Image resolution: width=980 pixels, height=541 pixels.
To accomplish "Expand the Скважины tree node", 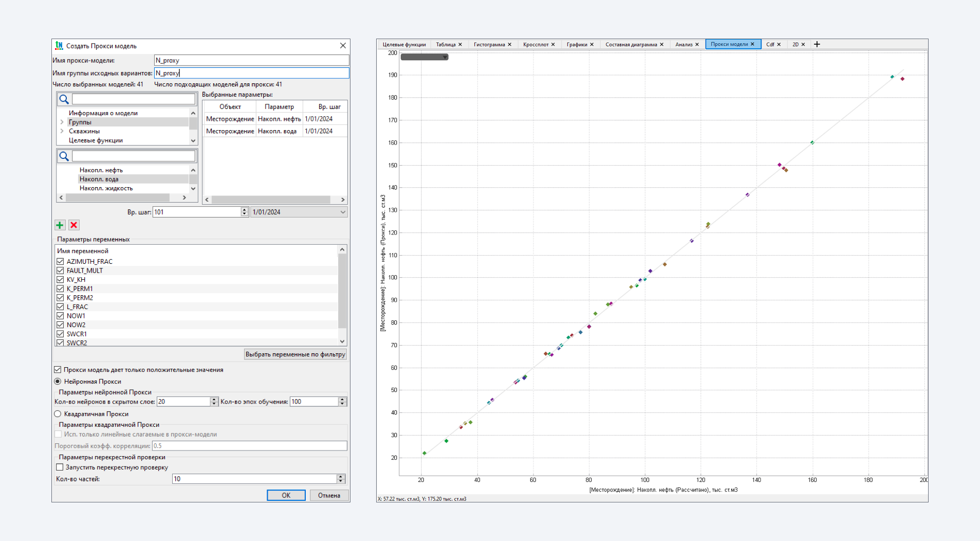I will (x=62, y=131).
